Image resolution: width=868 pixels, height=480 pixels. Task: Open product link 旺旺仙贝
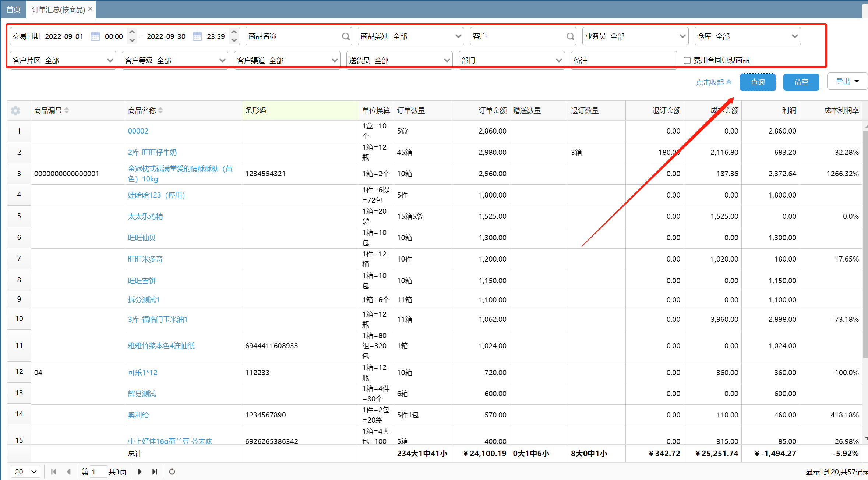click(142, 238)
